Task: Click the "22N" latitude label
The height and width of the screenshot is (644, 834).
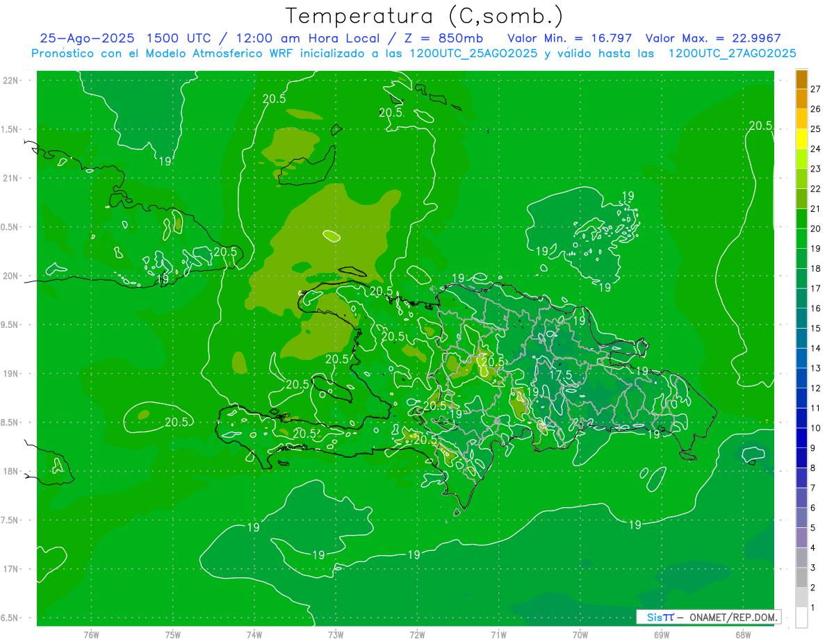Action: click(x=10, y=80)
